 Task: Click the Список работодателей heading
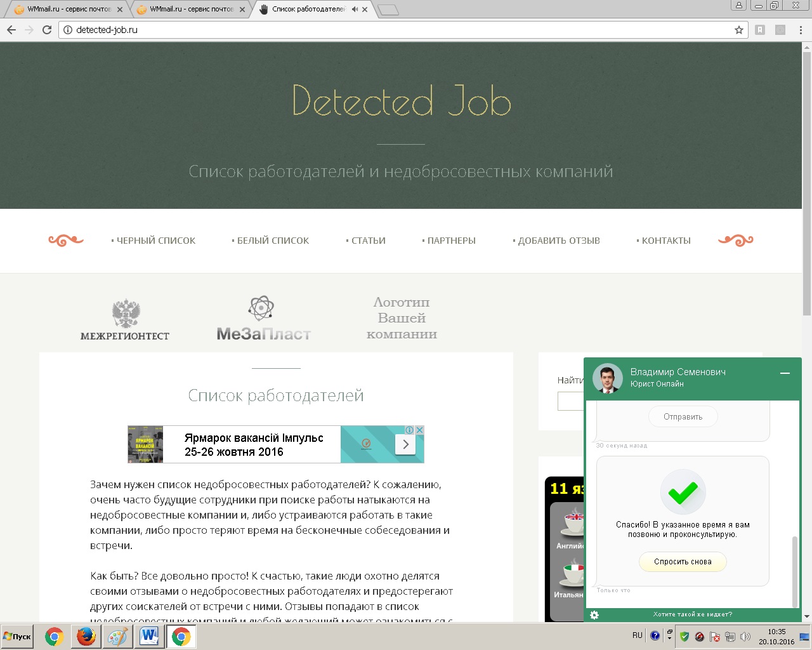pos(276,395)
